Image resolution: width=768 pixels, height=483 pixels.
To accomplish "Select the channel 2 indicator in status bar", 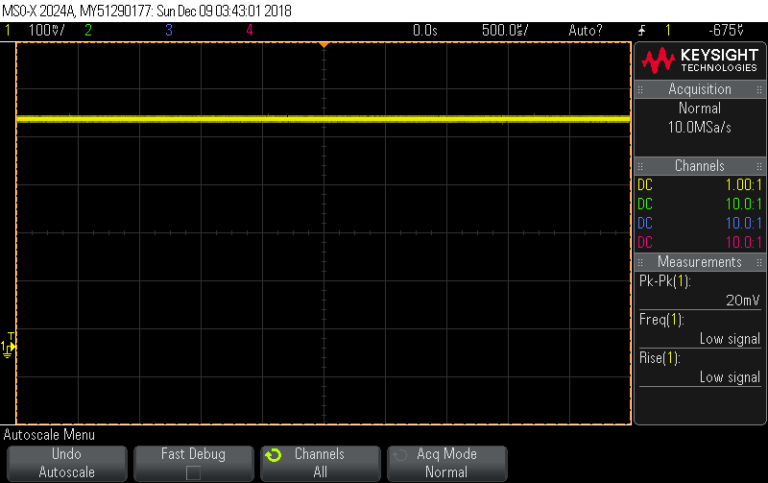I will click(x=88, y=30).
